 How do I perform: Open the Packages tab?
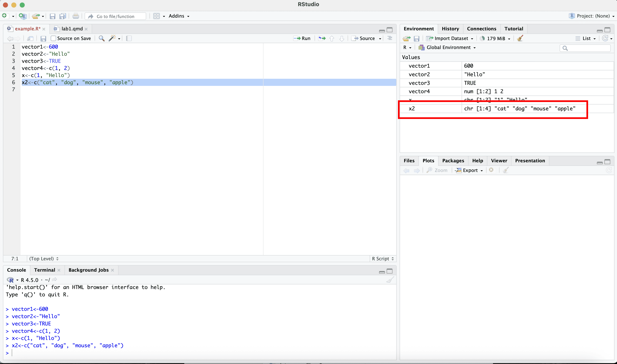[x=453, y=161]
